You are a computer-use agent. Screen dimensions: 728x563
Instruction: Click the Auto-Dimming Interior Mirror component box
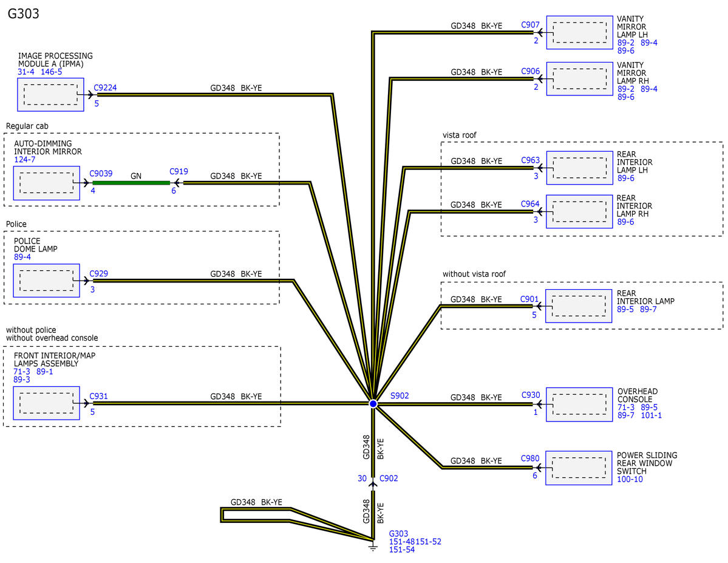tap(47, 183)
